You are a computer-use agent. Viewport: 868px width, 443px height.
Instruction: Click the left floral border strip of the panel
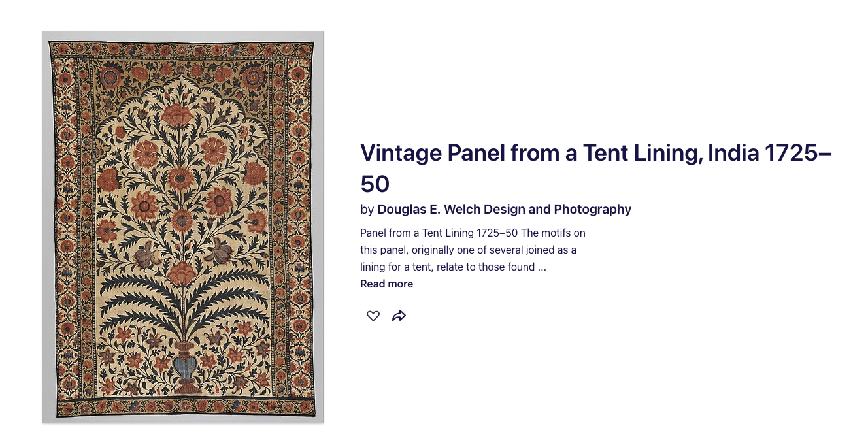(x=65, y=229)
